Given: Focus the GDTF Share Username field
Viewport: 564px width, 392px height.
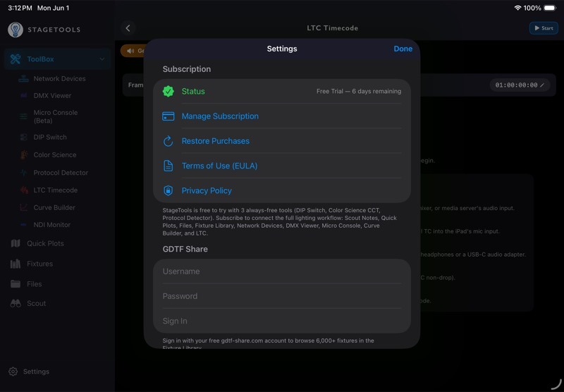Looking at the screenshot, I should point(282,271).
